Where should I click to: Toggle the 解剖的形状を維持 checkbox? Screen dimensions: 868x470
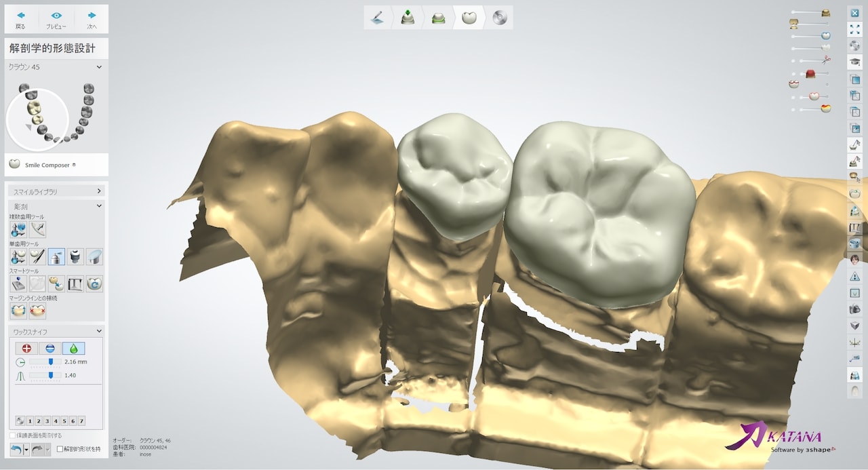60,449
